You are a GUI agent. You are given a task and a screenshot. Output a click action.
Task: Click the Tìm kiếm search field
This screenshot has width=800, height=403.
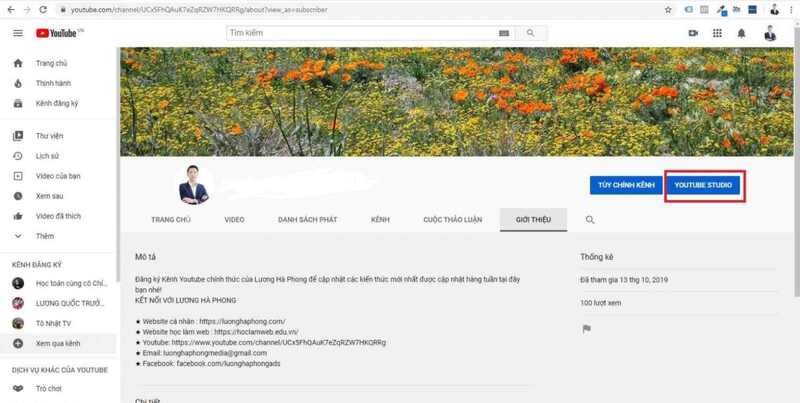[x=370, y=33]
